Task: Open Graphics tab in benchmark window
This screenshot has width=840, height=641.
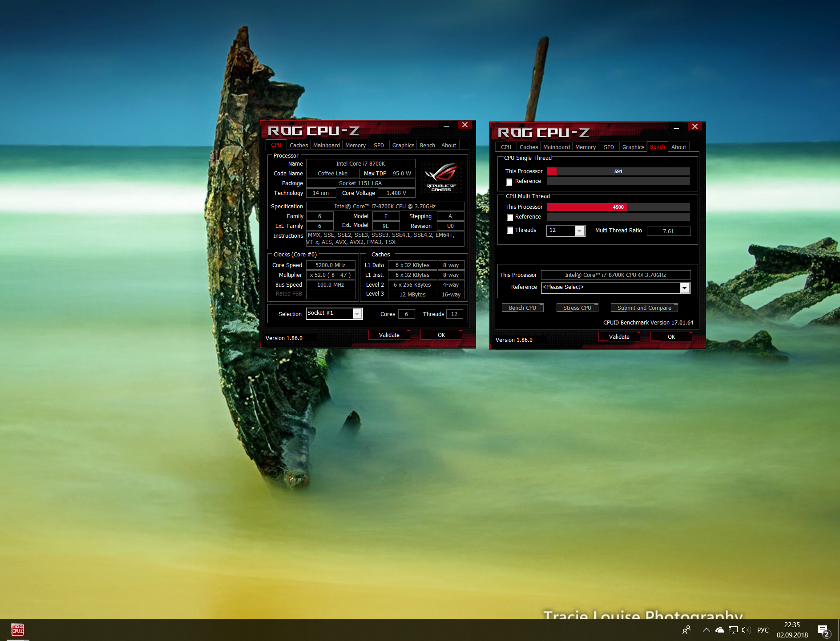Action: click(633, 147)
